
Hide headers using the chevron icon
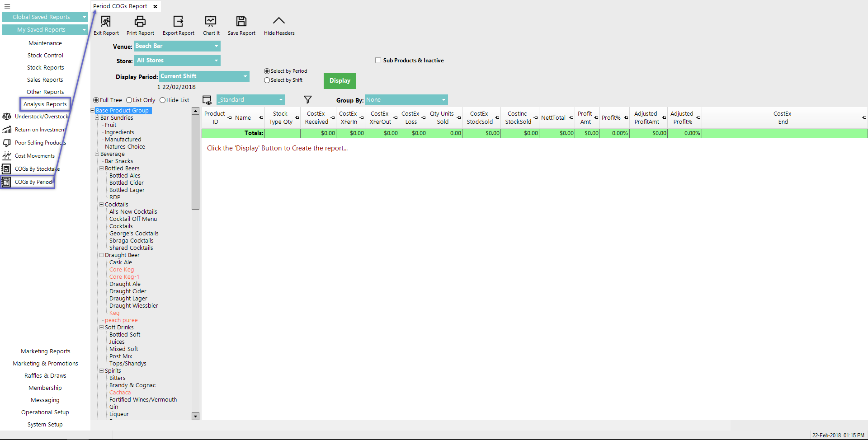point(279,21)
